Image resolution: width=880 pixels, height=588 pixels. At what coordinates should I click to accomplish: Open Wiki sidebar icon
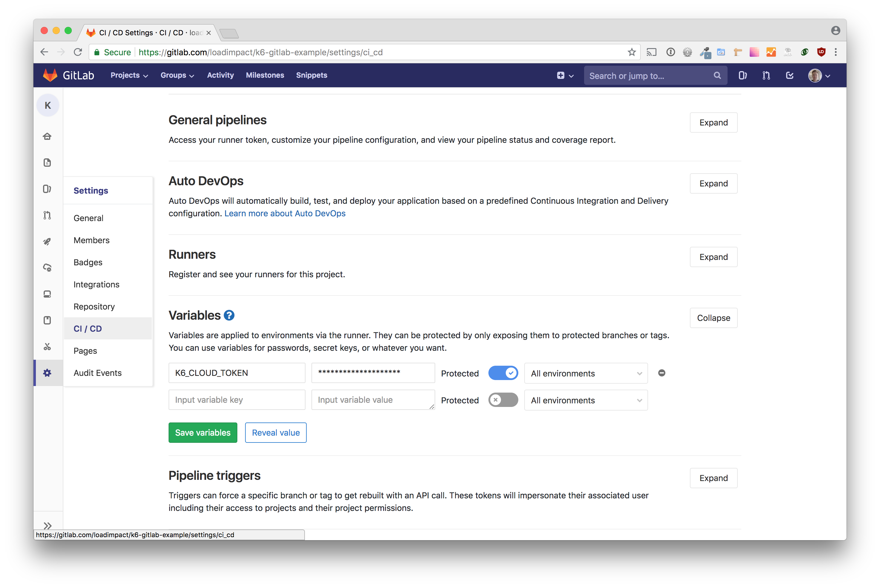click(x=48, y=320)
